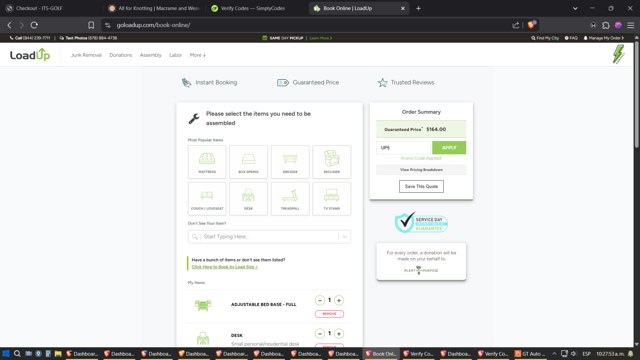
Task: Open Assembly menu item
Action: pos(151,55)
